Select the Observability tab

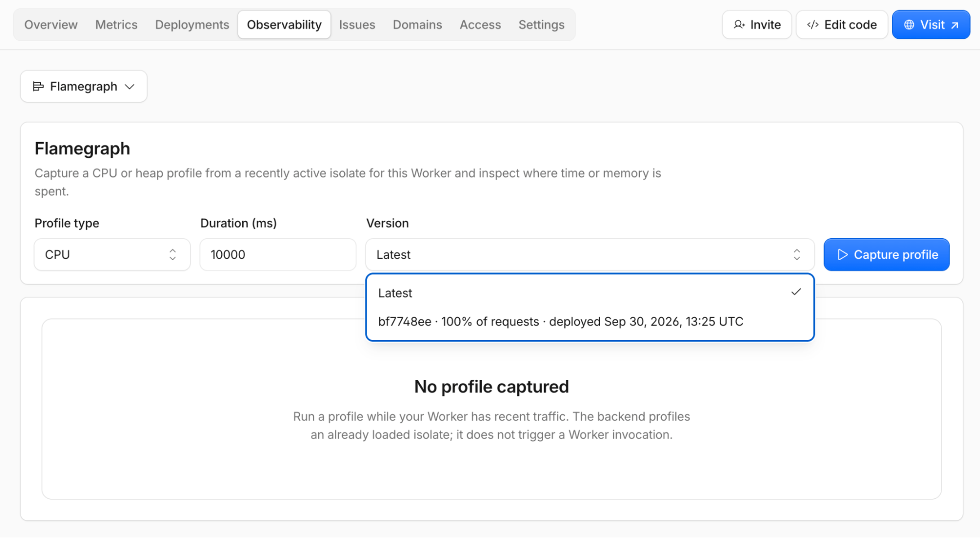click(284, 24)
